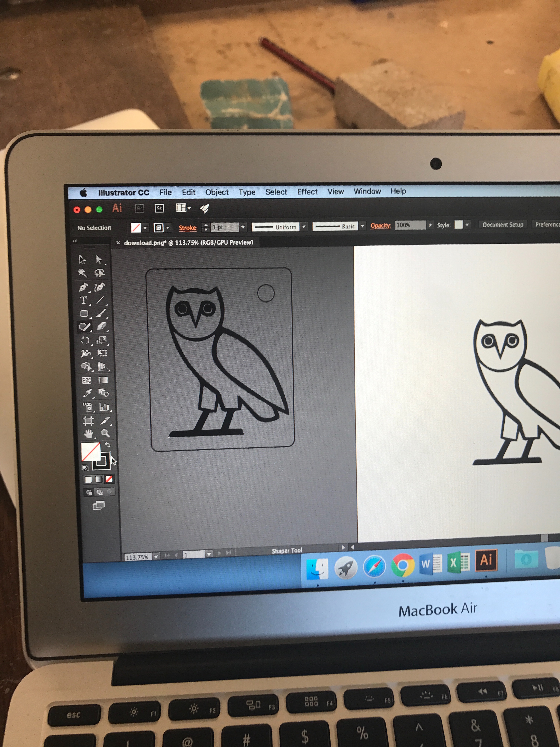560x747 pixels.
Task: Open Adobe Bridge via Br icon
Action: click(x=139, y=208)
